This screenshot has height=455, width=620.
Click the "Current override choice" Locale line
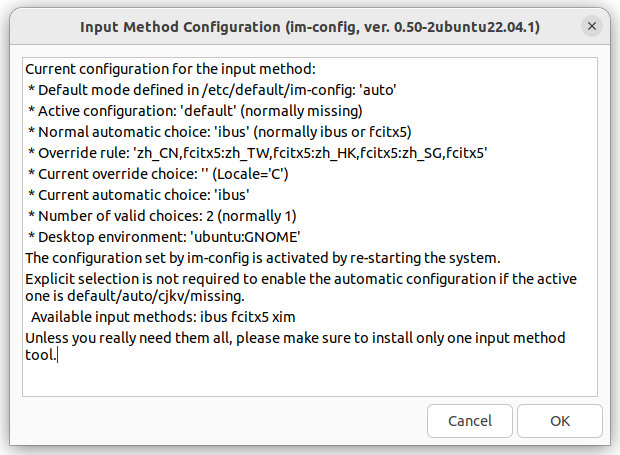[x=158, y=174]
